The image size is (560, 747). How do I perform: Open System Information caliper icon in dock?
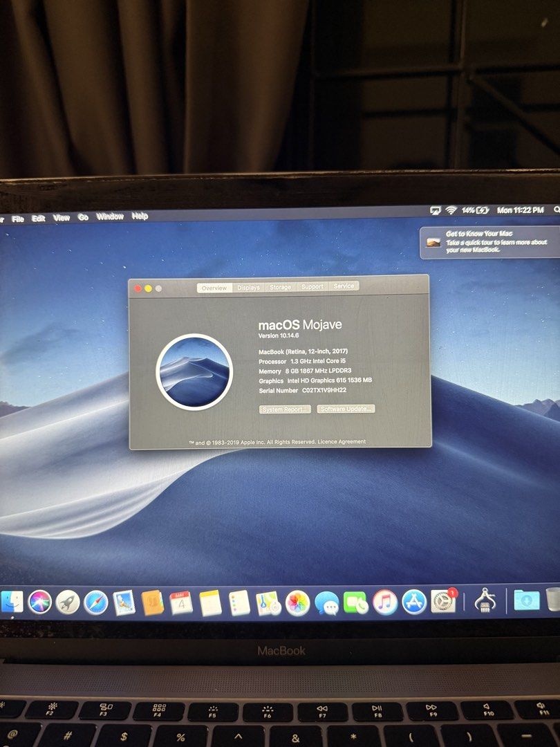(485, 600)
